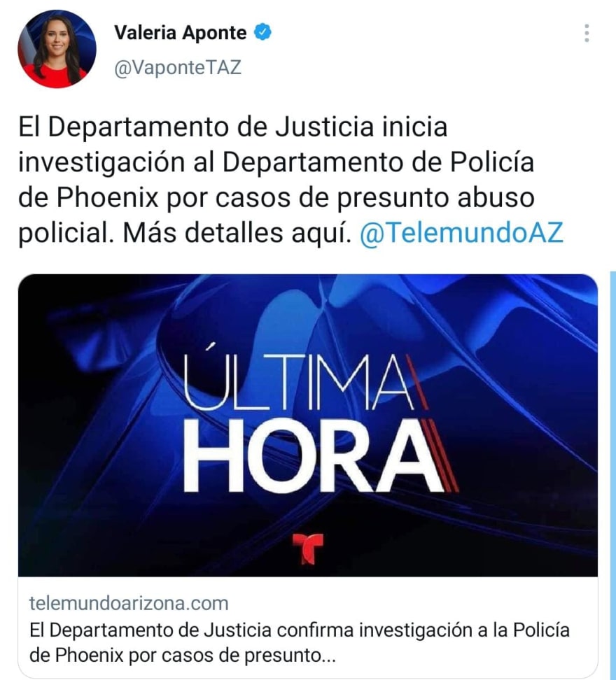Open the three-dot more options menu
This screenshot has width=616, height=680.
587,33
